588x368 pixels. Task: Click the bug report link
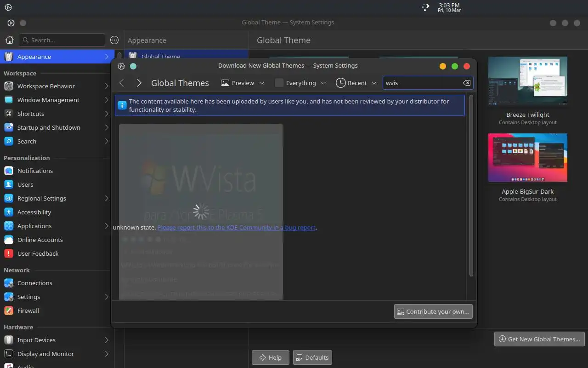tap(237, 227)
